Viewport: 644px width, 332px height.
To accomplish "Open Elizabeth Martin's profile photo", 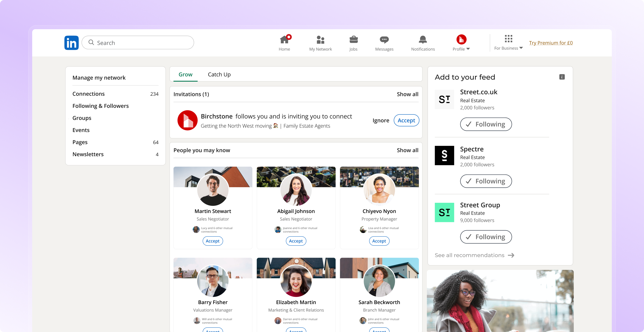I will click(296, 281).
